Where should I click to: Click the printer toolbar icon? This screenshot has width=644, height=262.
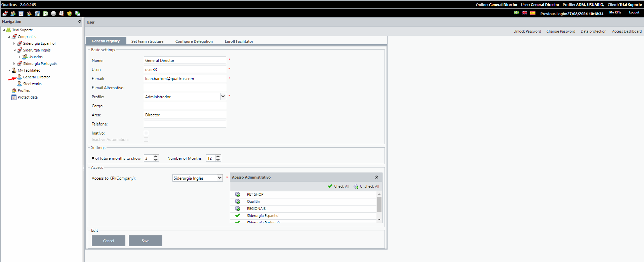pos(53,13)
